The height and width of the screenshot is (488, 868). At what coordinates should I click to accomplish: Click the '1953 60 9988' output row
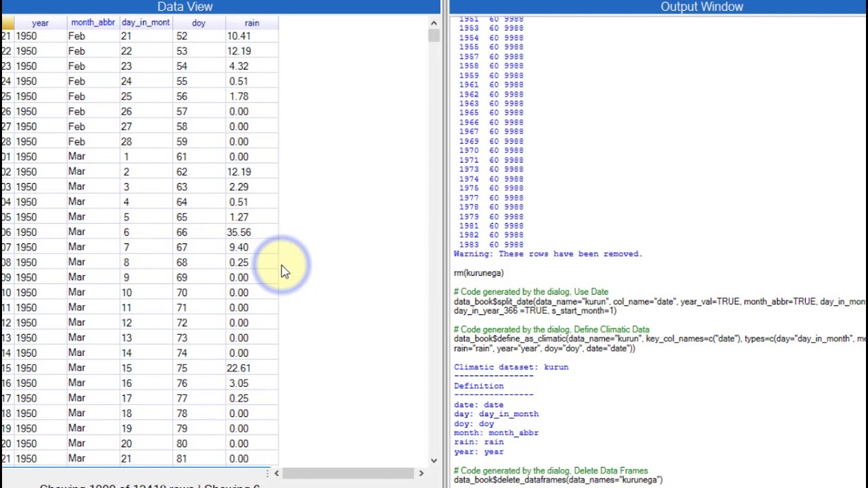click(x=491, y=28)
